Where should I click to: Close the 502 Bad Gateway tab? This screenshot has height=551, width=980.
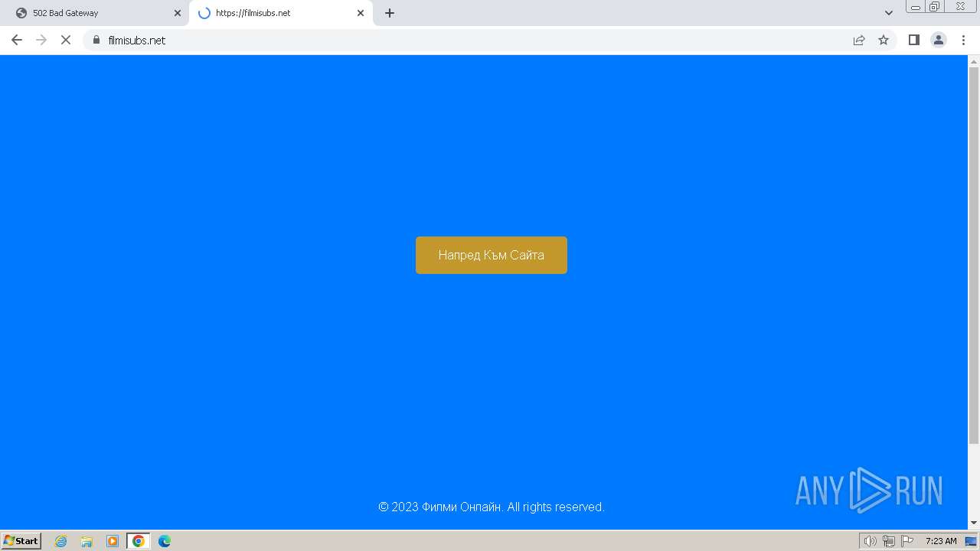178,13
